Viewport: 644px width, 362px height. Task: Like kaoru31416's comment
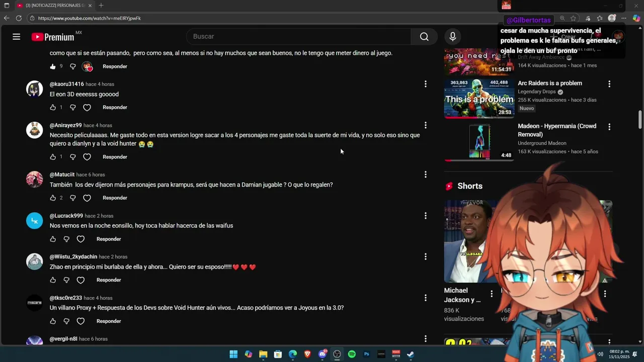click(53, 108)
